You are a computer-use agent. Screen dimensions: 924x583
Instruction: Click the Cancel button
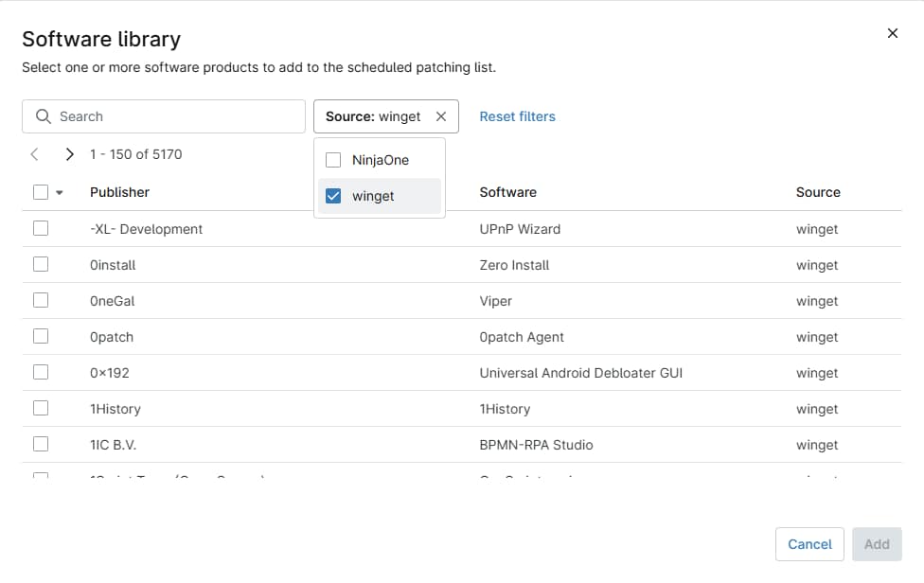tap(809, 544)
